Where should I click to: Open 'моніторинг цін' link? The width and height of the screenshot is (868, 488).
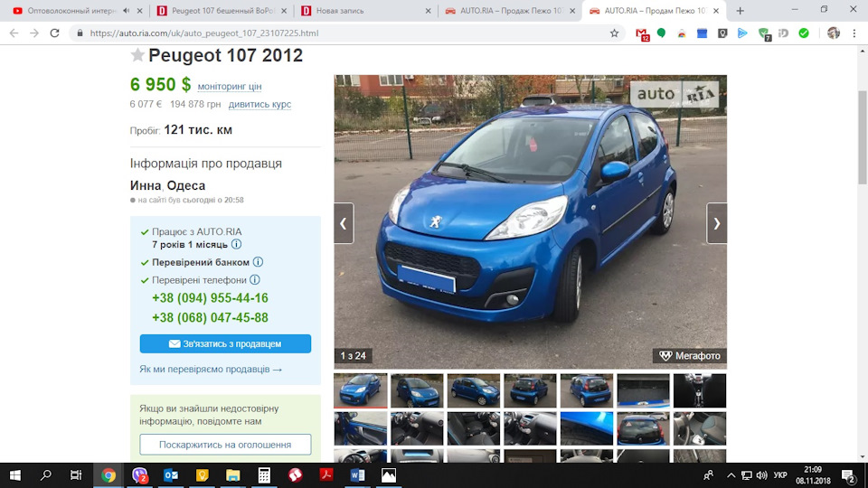point(230,87)
